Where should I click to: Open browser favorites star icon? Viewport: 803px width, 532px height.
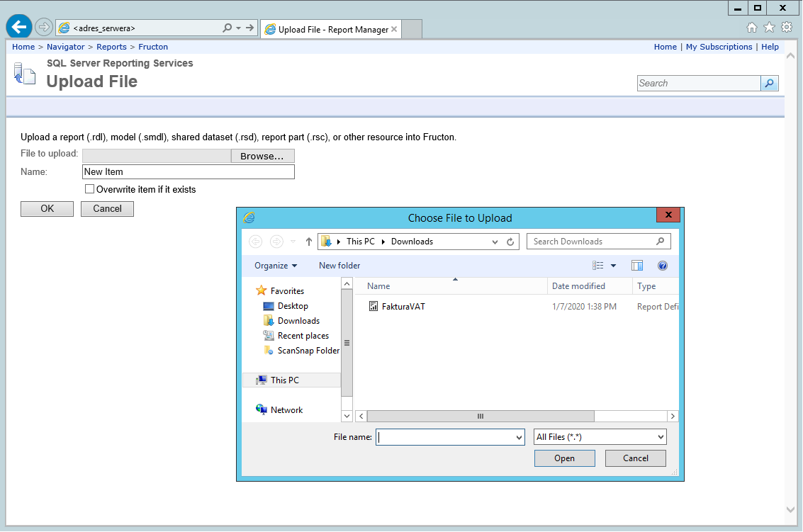[x=769, y=27]
